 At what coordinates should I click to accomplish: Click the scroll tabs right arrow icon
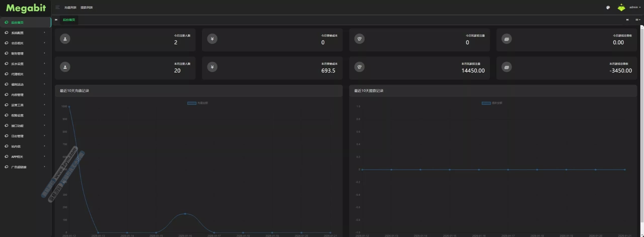coord(627,20)
